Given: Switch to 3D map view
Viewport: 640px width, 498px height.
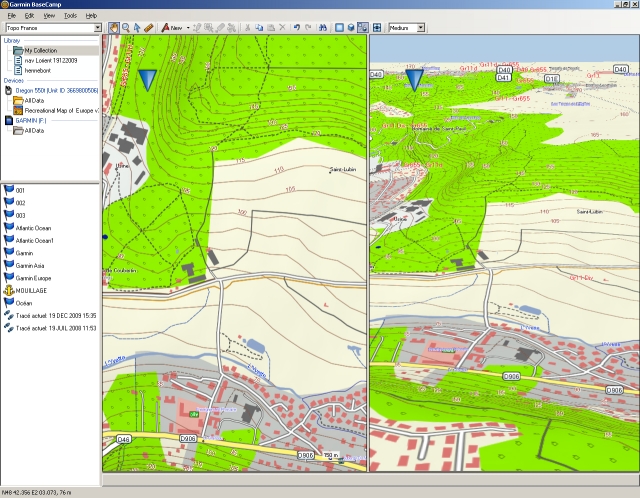Looking at the screenshot, I should pos(351,28).
